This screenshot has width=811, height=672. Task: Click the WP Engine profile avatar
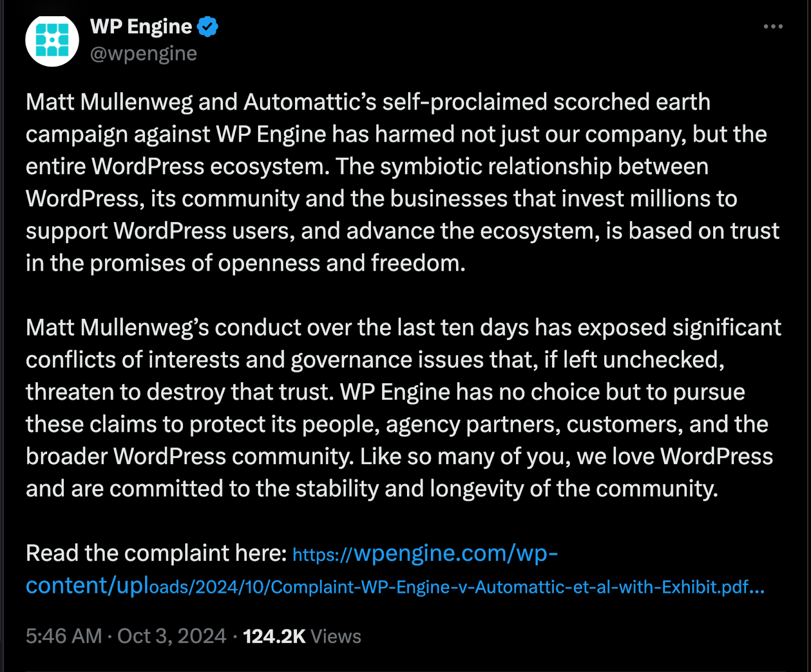pos(52,40)
